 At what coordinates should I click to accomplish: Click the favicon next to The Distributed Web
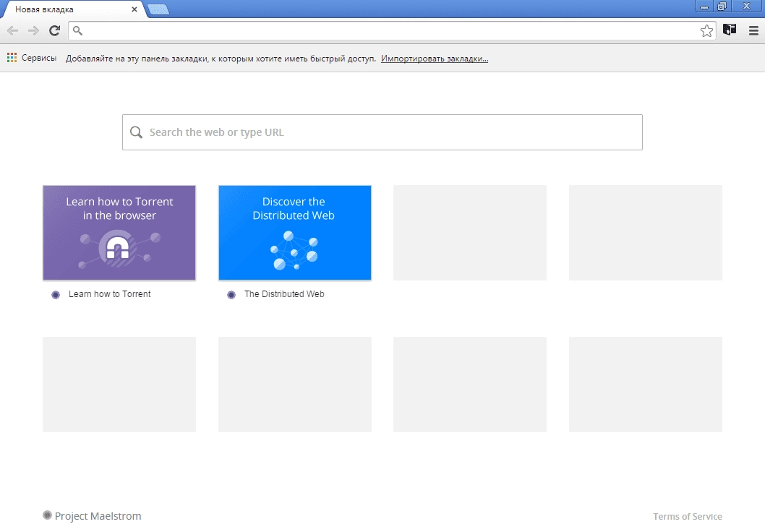[231, 294]
